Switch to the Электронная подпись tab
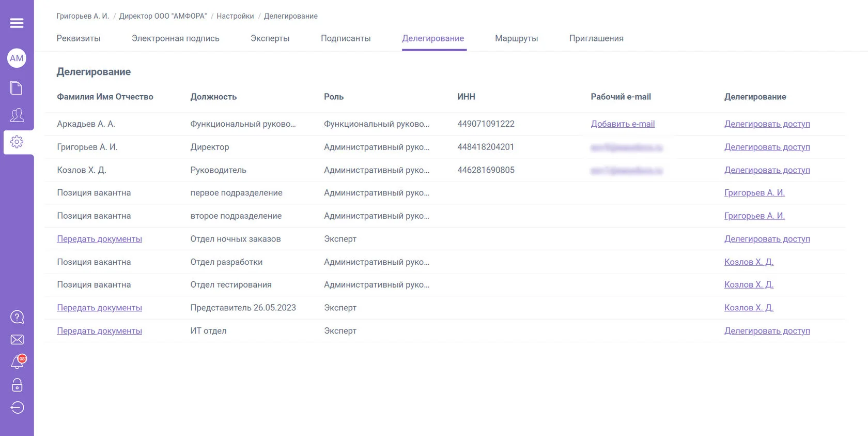The height and width of the screenshot is (436, 868). pos(175,38)
